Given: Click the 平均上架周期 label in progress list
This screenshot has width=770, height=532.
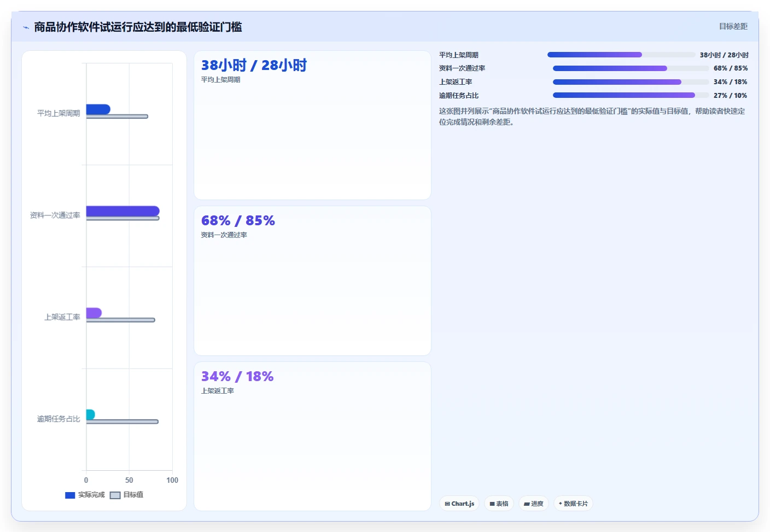Looking at the screenshot, I should [458, 55].
